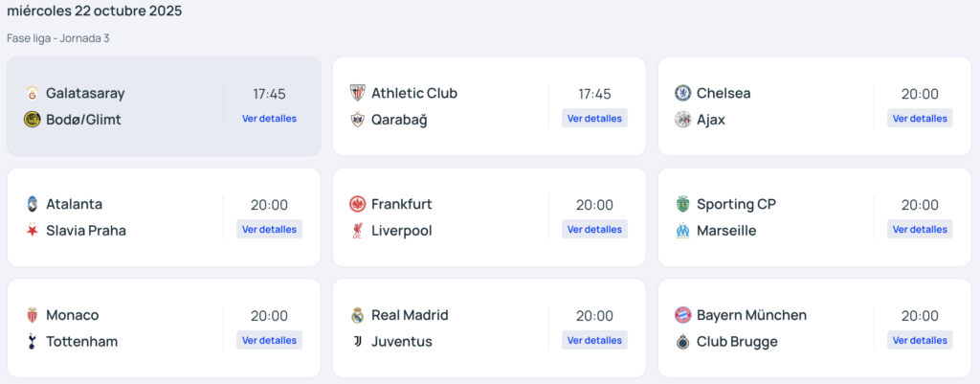This screenshot has height=384, width=980.
Task: Open Ver detalles for Galatasaray vs Bodø/Glimt
Action: pos(269,119)
